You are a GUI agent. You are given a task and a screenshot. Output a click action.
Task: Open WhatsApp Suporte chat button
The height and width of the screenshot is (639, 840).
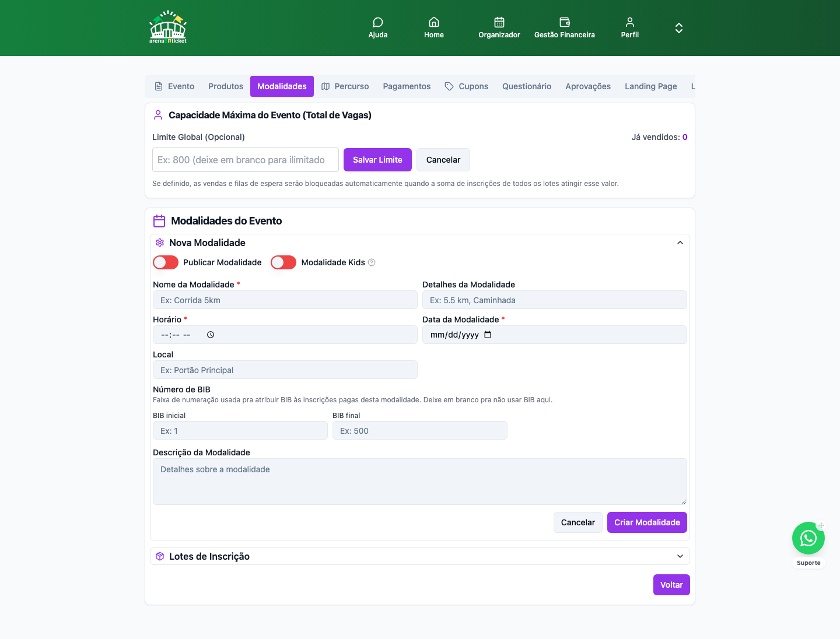click(x=808, y=538)
